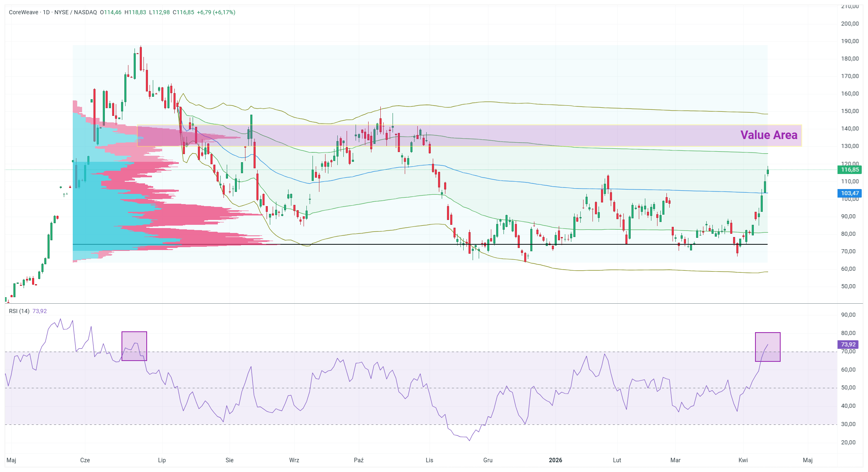Click the 90,00 level on RSI scale

[848, 315]
